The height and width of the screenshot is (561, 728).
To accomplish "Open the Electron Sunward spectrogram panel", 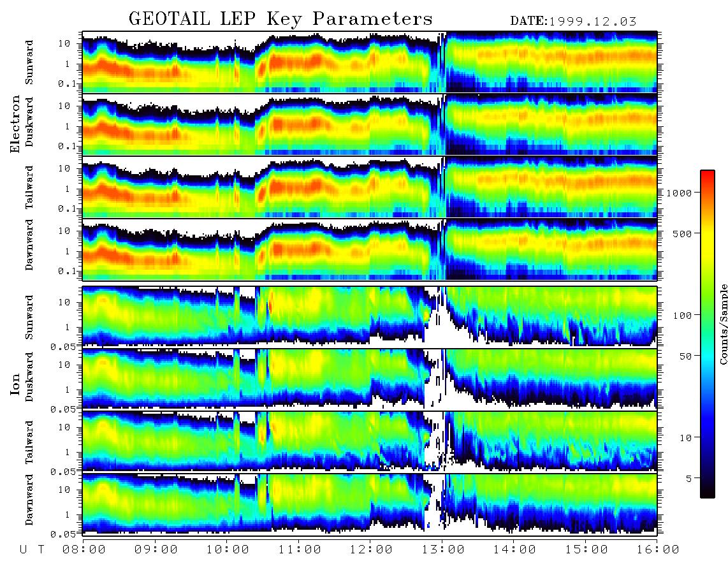I will click(x=370, y=62).
